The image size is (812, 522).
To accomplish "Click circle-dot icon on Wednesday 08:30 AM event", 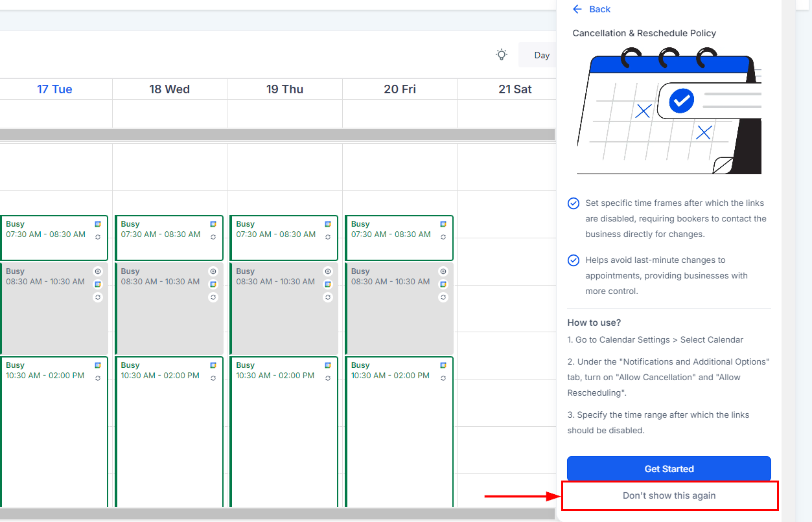I will (213, 271).
